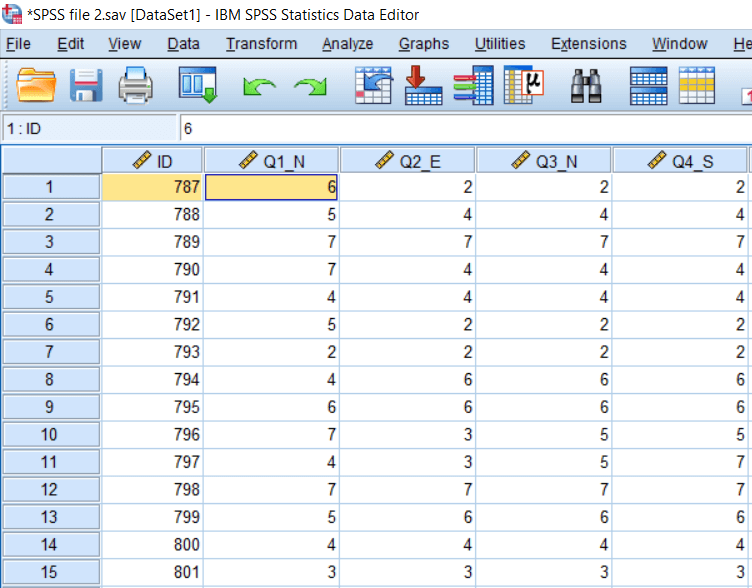Select row header 8
The height and width of the screenshot is (588, 752).
pyautogui.click(x=51, y=380)
